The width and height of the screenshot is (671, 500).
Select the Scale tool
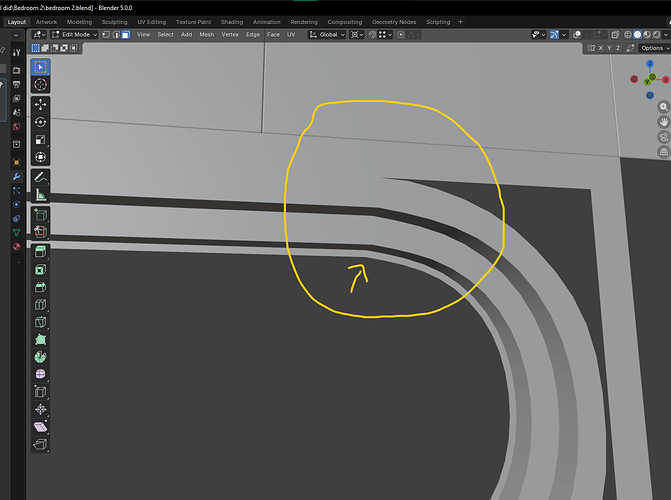(x=41, y=140)
